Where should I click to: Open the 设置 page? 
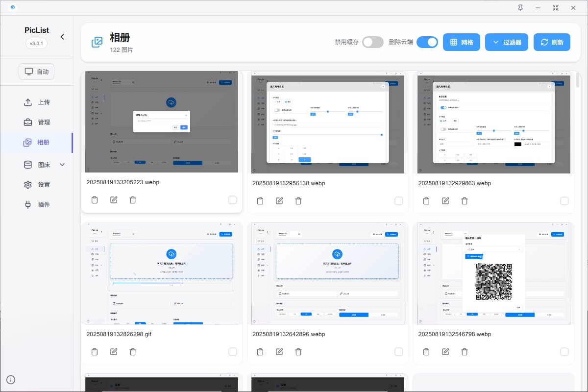[x=37, y=185]
